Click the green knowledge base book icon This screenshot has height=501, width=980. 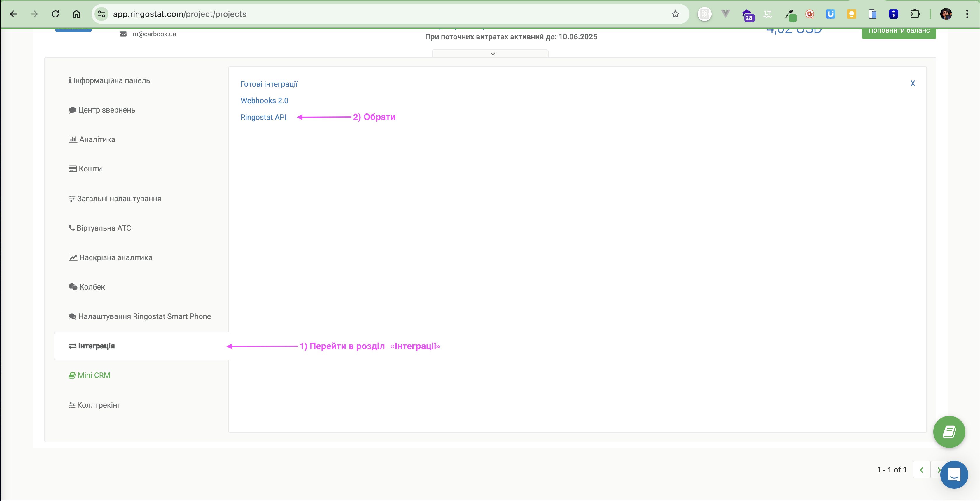(949, 432)
